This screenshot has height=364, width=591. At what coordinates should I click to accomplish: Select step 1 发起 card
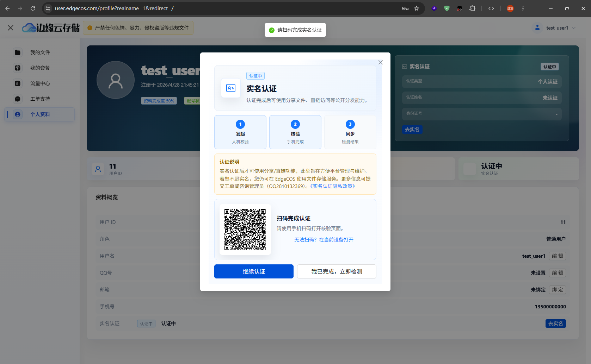click(x=240, y=132)
